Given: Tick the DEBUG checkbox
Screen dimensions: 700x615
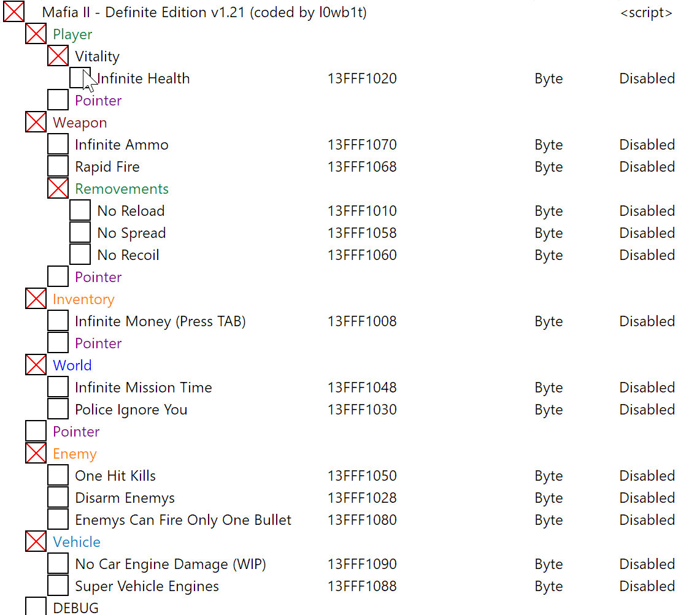Looking at the screenshot, I should (x=36, y=607).
